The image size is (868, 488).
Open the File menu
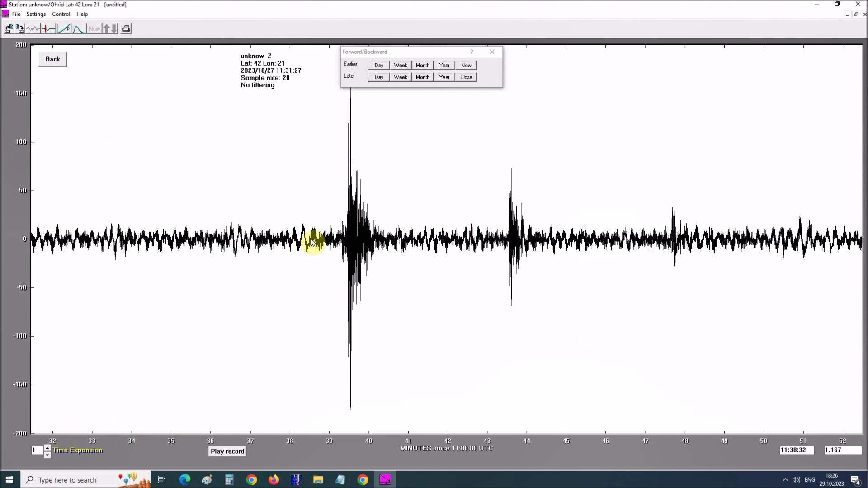click(x=16, y=14)
